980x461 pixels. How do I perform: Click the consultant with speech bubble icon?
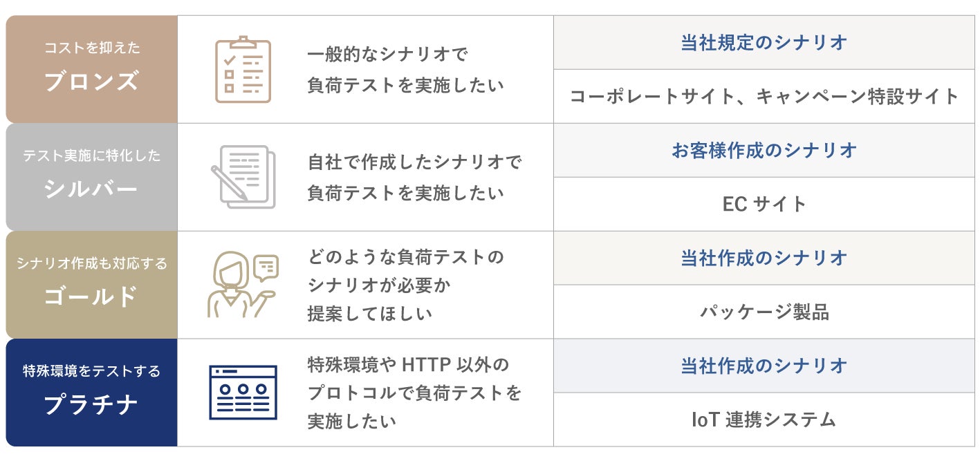pos(242,285)
